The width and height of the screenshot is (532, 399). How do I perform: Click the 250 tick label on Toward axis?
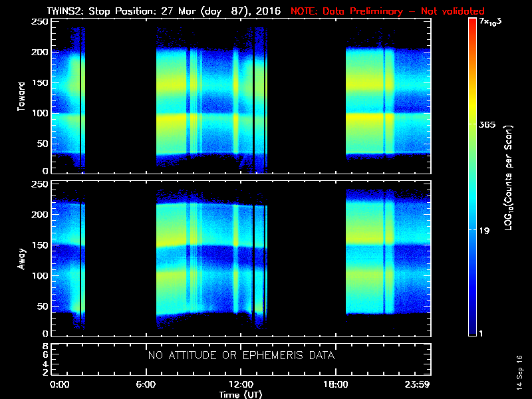click(40, 22)
